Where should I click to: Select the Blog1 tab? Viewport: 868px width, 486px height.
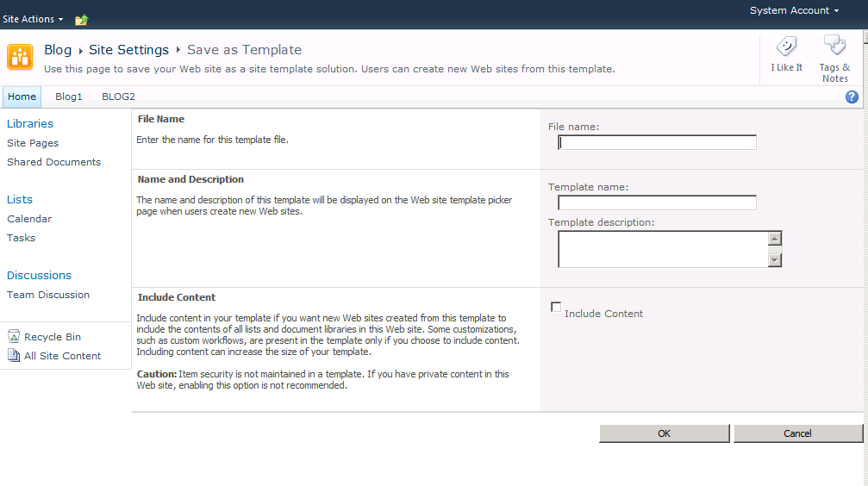pos(69,97)
